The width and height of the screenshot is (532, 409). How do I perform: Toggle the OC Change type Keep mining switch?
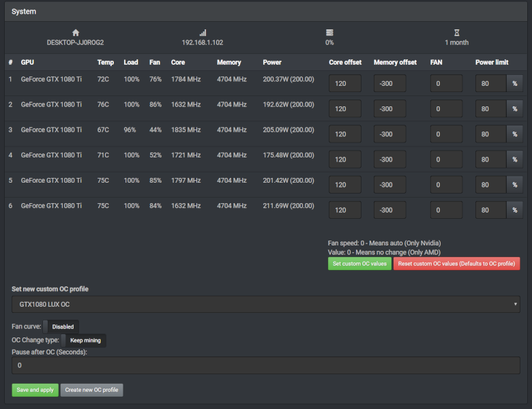[83, 340]
